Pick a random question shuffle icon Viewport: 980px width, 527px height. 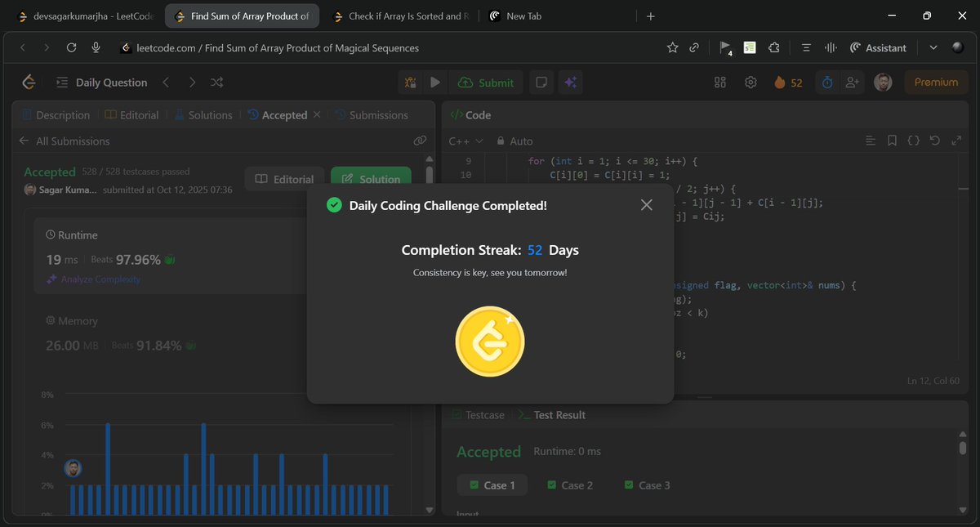click(x=217, y=83)
